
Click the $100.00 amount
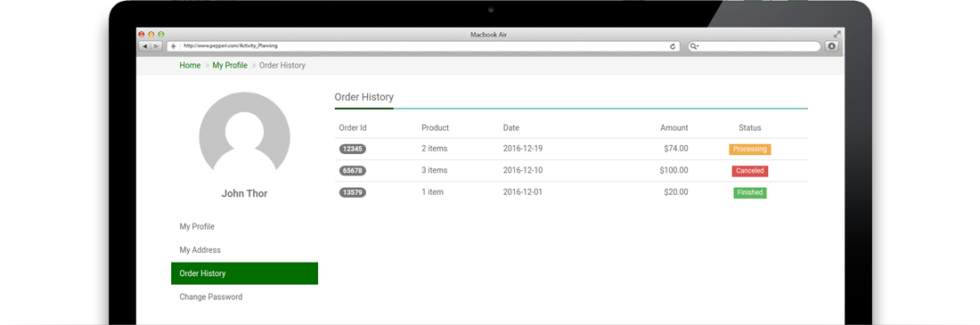pyautogui.click(x=674, y=170)
